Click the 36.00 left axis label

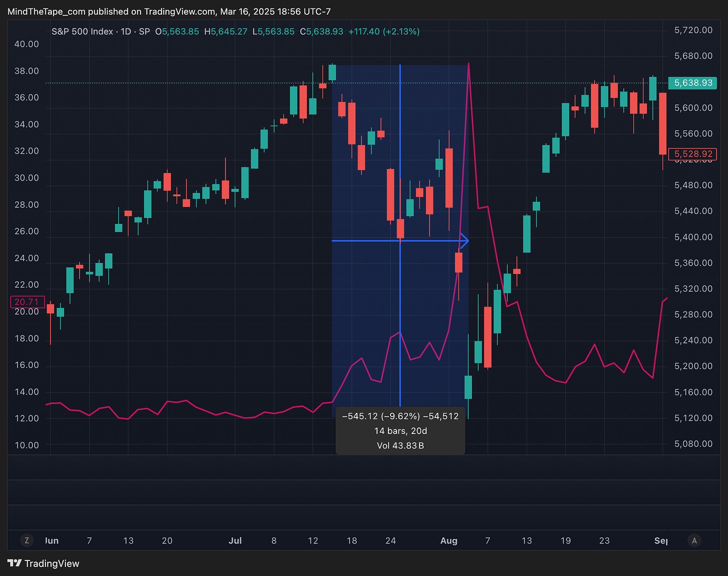[26, 97]
